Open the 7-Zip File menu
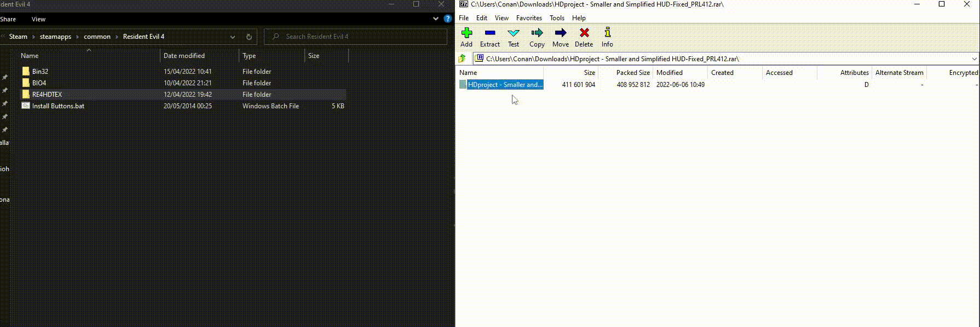 coord(464,18)
